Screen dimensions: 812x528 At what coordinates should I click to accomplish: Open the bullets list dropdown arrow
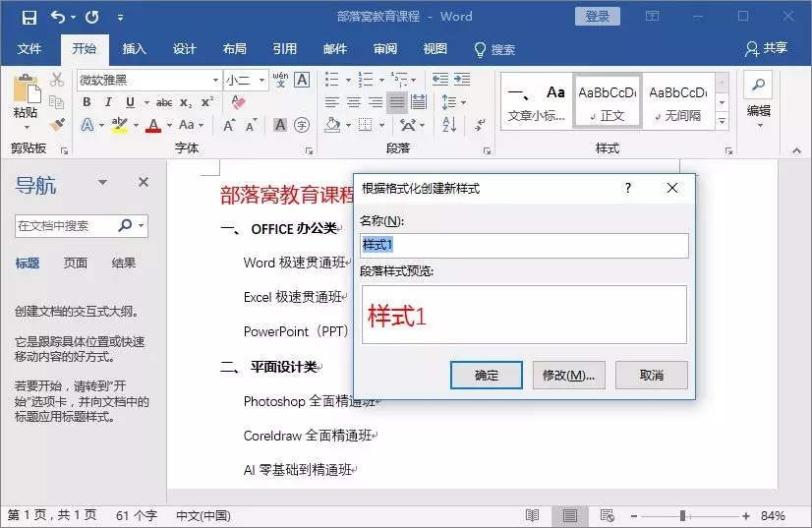coord(348,80)
